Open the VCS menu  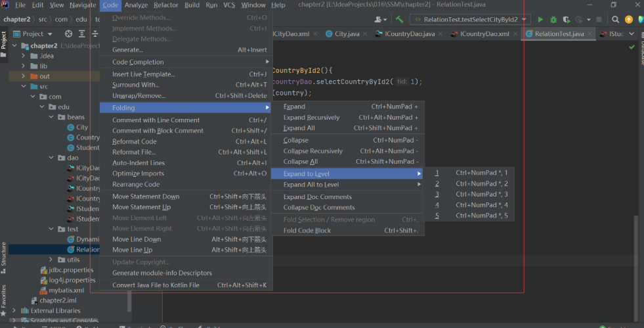[229, 5]
